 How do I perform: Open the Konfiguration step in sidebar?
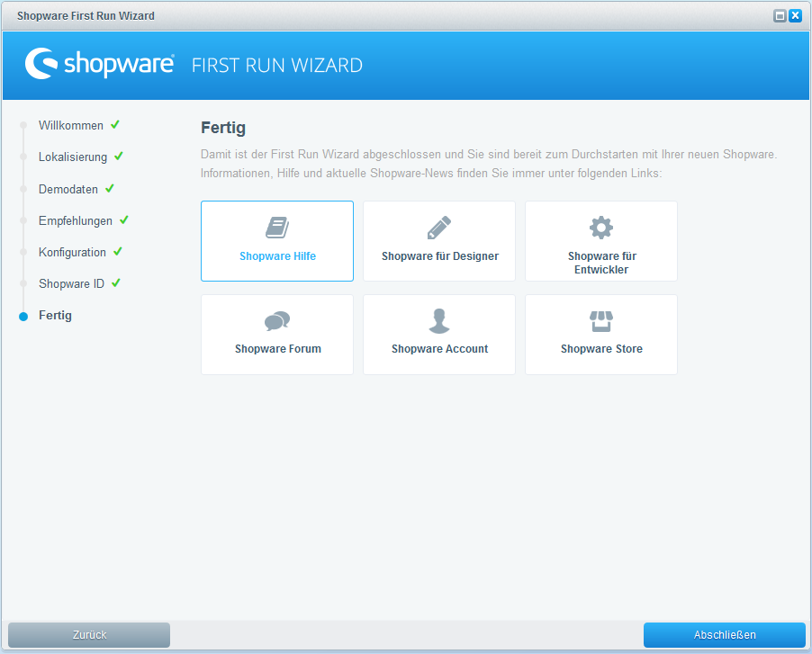(x=72, y=253)
